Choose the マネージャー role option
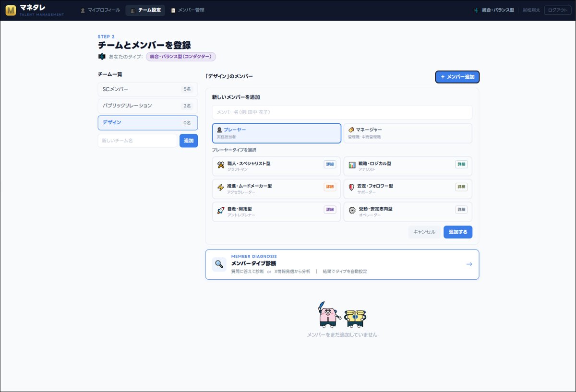Screen dimensions: 576x392 click(408, 133)
